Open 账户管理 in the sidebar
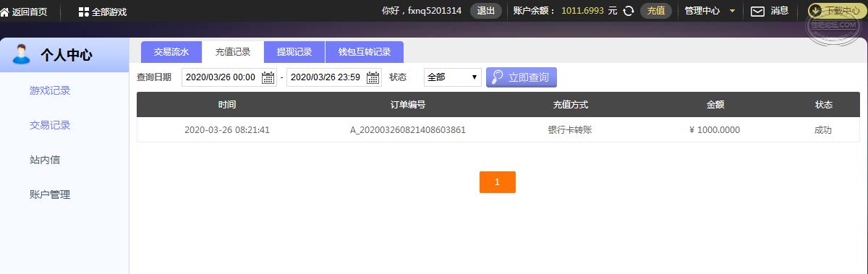Image resolution: width=868 pixels, height=274 pixels. point(50,194)
